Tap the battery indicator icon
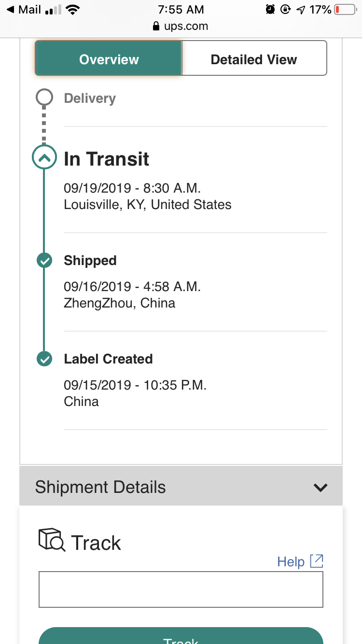Screen dimensions: 362x644 (345, 10)
